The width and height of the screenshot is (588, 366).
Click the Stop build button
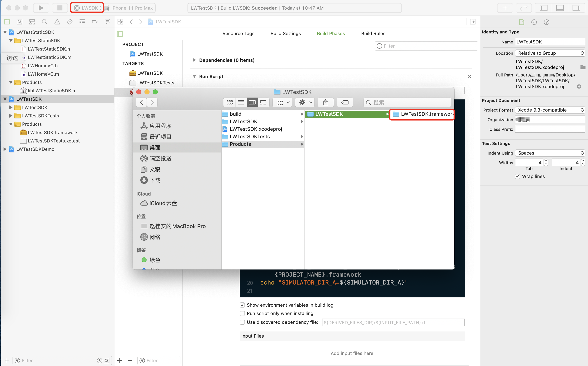click(60, 8)
